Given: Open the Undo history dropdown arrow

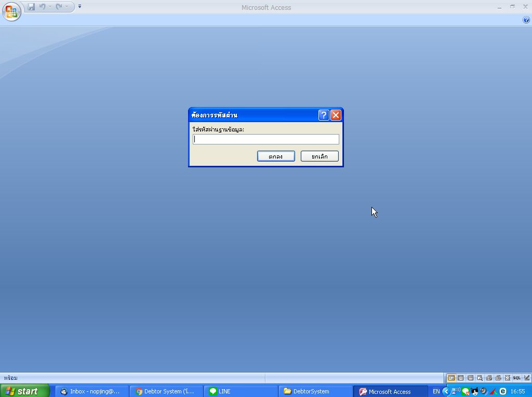Looking at the screenshot, I should tap(50, 6).
